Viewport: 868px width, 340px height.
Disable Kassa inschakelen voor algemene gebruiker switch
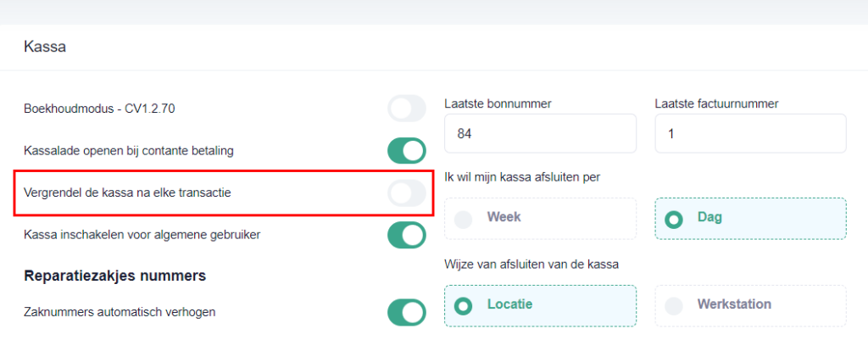tap(407, 235)
